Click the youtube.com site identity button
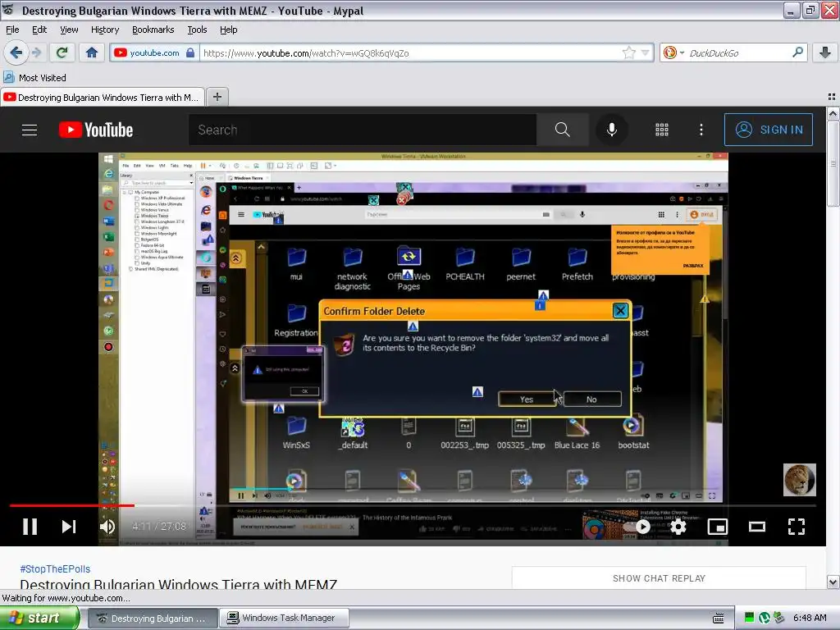Screen dimensions: 840x630 click(x=154, y=52)
